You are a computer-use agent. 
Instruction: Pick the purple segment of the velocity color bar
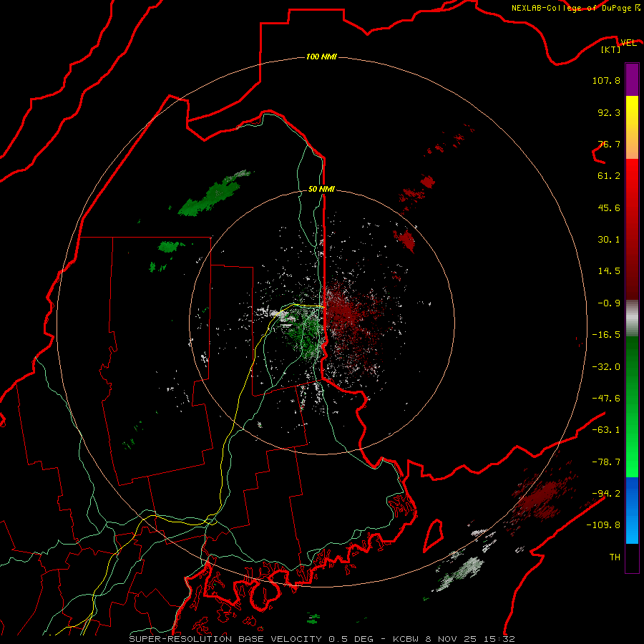[632, 79]
